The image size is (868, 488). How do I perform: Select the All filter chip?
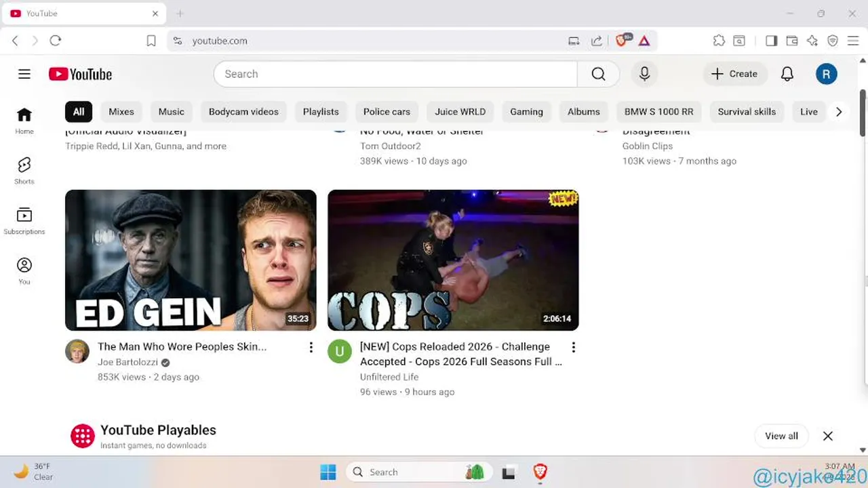pyautogui.click(x=79, y=112)
